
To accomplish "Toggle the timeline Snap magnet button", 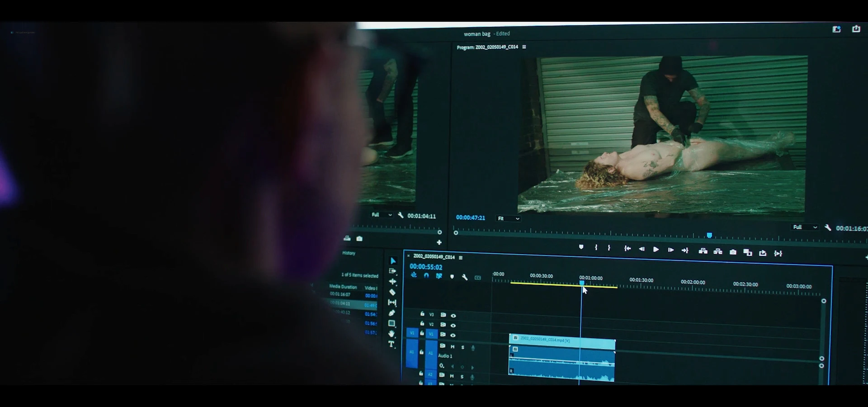I will click(426, 275).
